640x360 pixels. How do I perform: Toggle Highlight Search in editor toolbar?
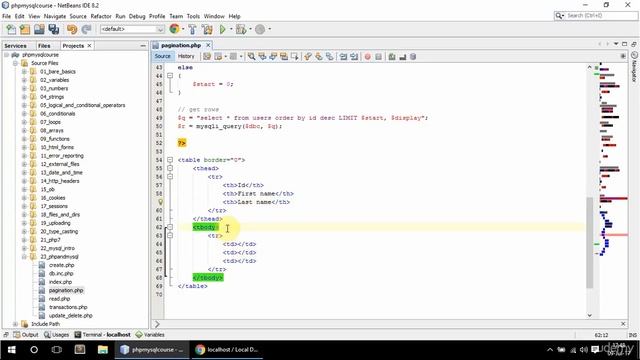pos(284,57)
